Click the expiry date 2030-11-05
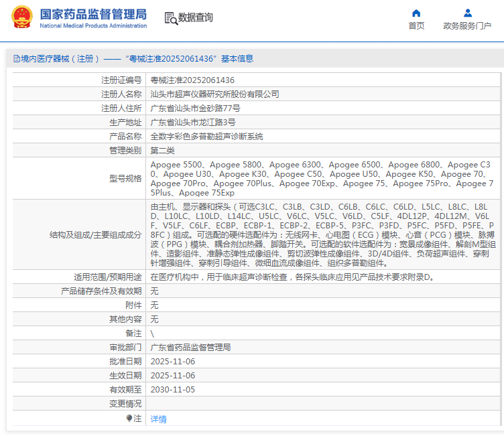The width and height of the screenshot is (504, 436). tap(172, 390)
